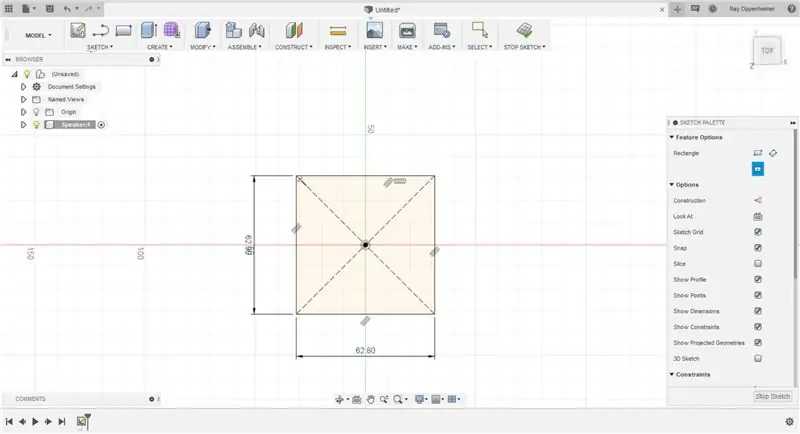Image resolution: width=800 pixels, height=434 pixels.
Task: Open the CREATE menu
Action: click(160, 47)
